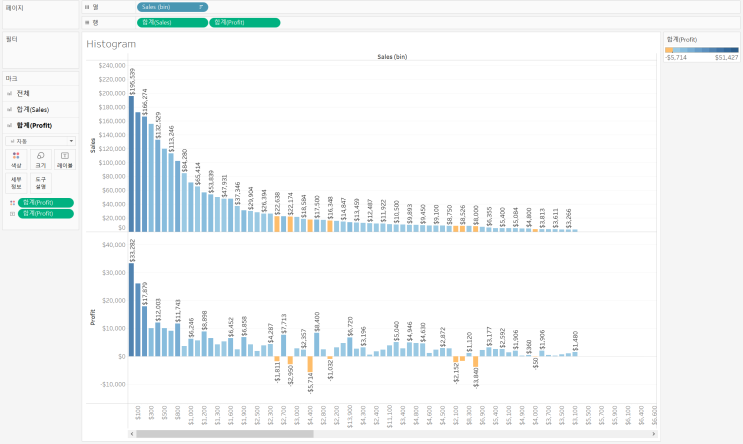Select the orange -$3,840 Profit bar
This screenshot has width=743, height=444.
point(476,362)
